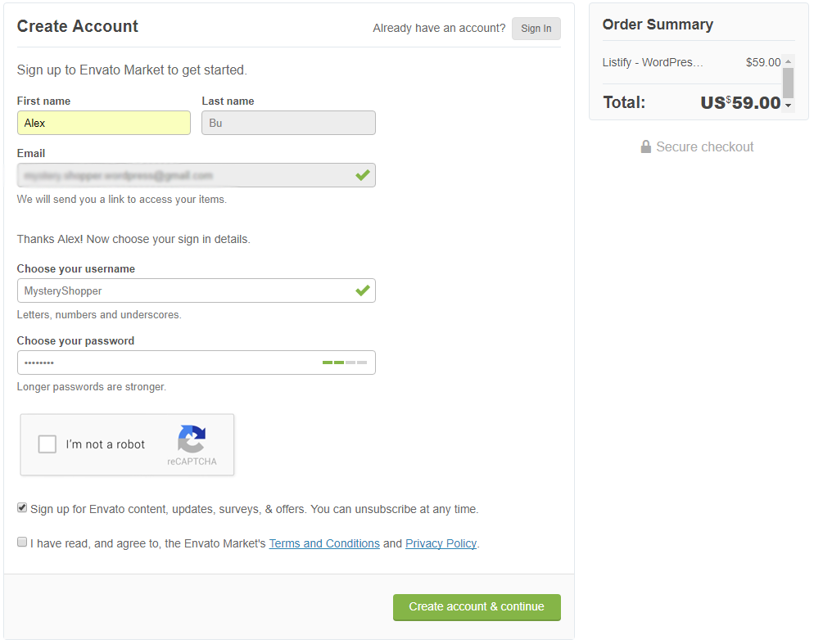The width and height of the screenshot is (814, 644).
Task: Click the reCAPTCHA logo icon
Action: (192, 438)
